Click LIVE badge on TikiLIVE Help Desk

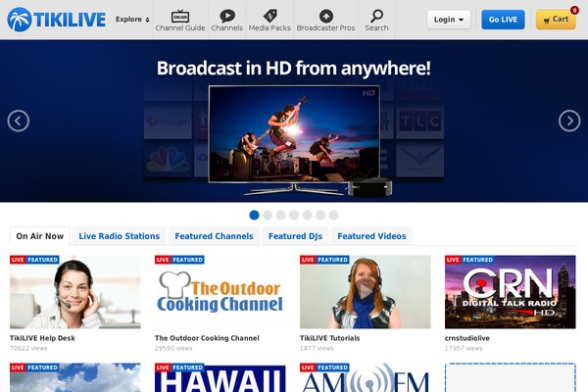point(18,260)
